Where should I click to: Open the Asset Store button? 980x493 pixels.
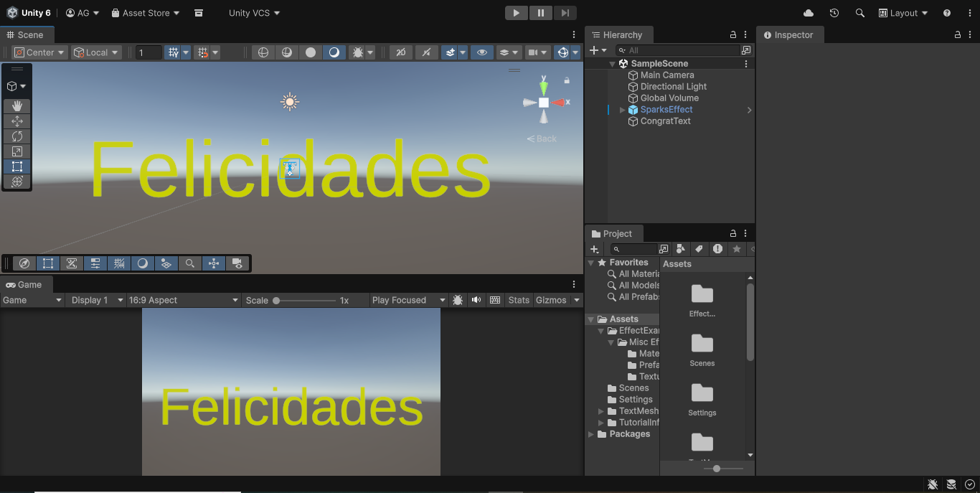click(146, 13)
